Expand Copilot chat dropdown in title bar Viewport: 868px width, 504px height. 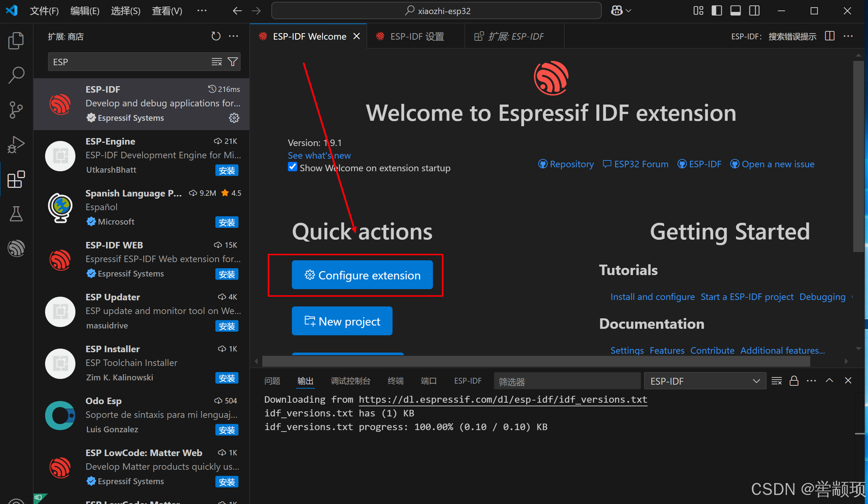629,11
